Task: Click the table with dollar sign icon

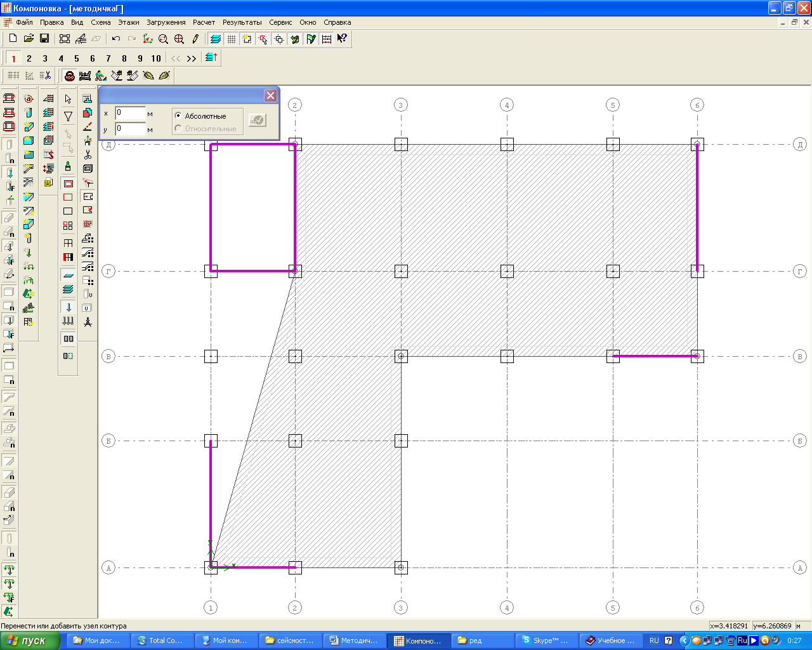Action: [48, 154]
